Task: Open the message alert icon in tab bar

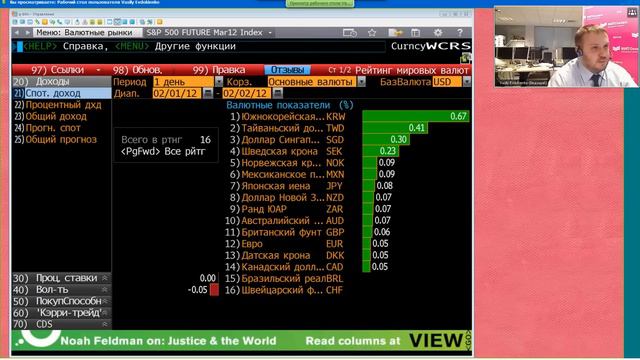Action: point(350,33)
